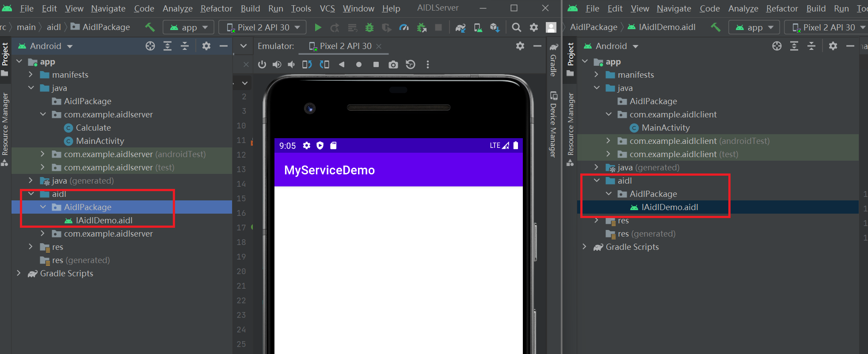Open the Device Manager side tab
This screenshot has height=354, width=868.
(x=553, y=124)
